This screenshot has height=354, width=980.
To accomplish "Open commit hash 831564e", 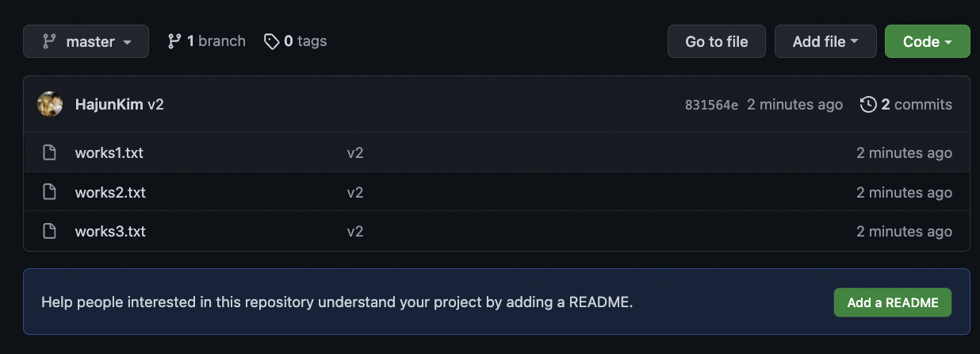I will coord(711,105).
